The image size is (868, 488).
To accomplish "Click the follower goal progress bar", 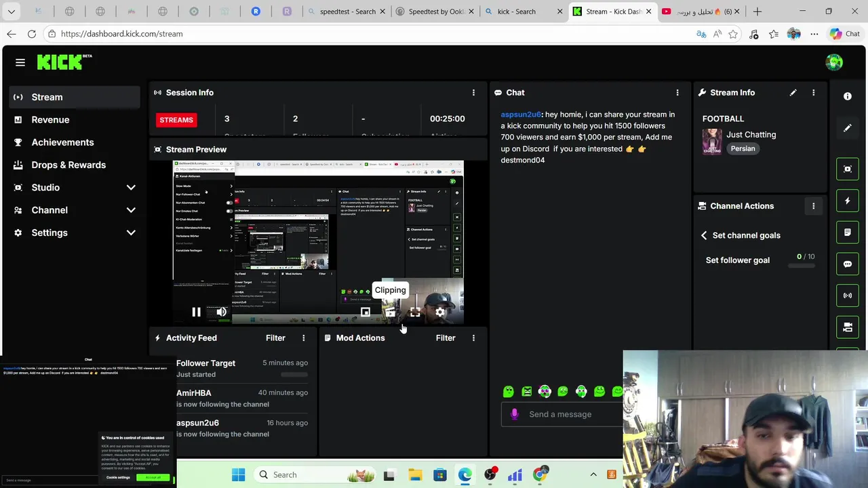I will click(x=802, y=266).
